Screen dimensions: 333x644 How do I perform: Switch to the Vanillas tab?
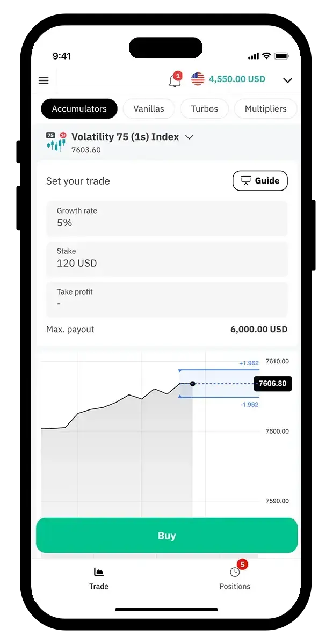pos(149,108)
